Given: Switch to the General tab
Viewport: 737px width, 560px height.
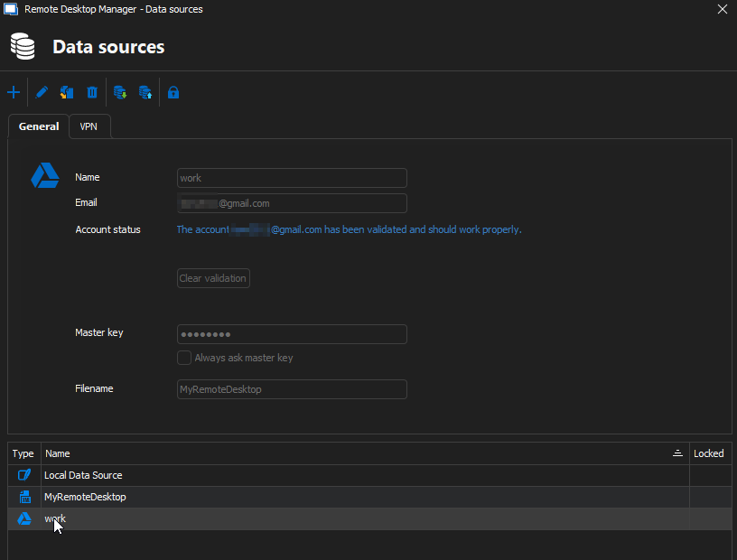Looking at the screenshot, I should pyautogui.click(x=39, y=126).
